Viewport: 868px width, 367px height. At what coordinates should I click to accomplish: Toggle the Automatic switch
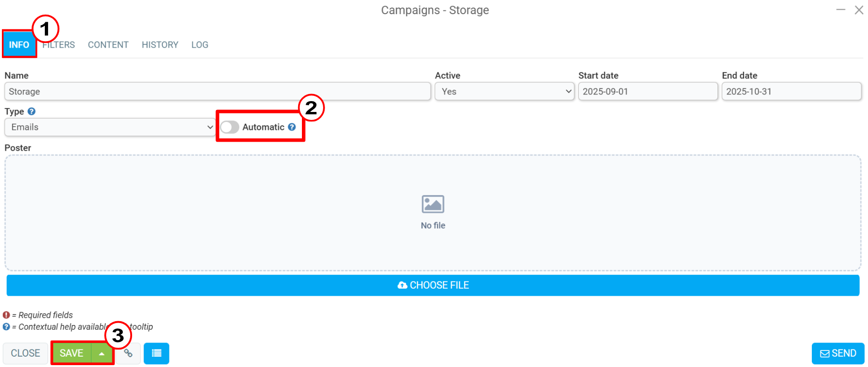230,127
